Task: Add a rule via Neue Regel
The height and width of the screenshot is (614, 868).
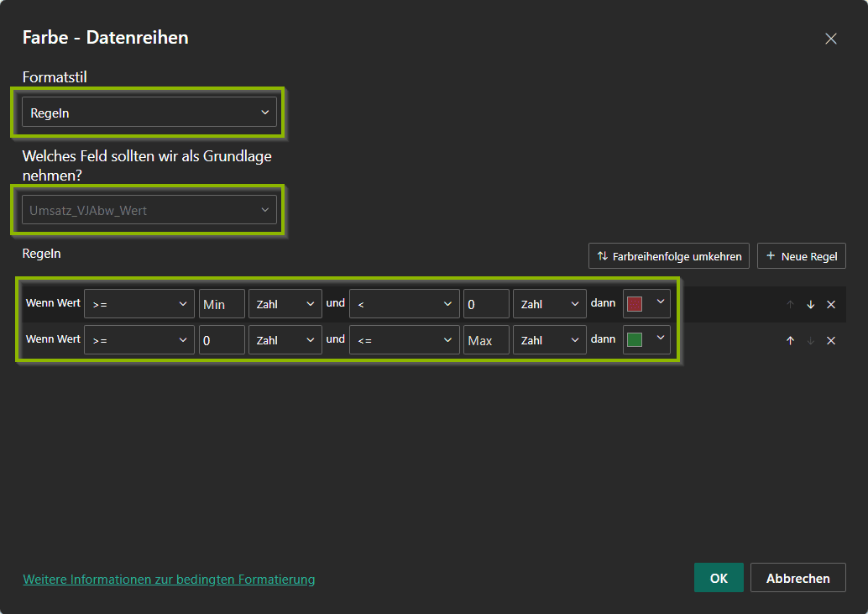Action: (801, 256)
